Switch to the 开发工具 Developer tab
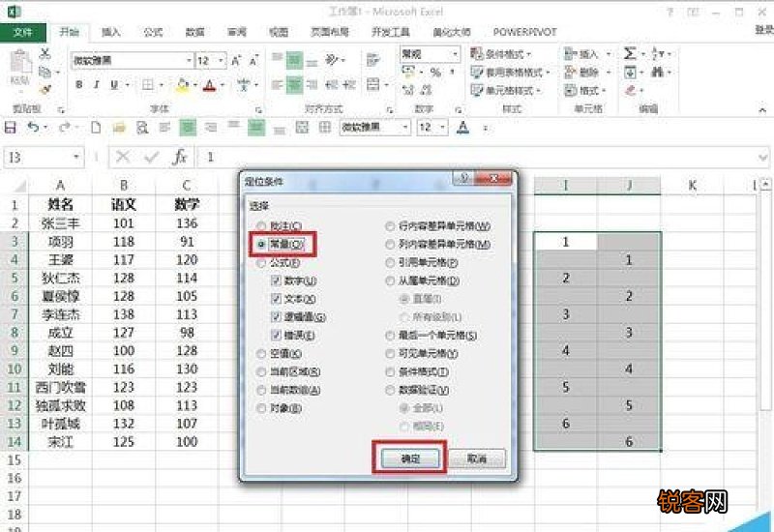The width and height of the screenshot is (774, 532). tap(391, 32)
